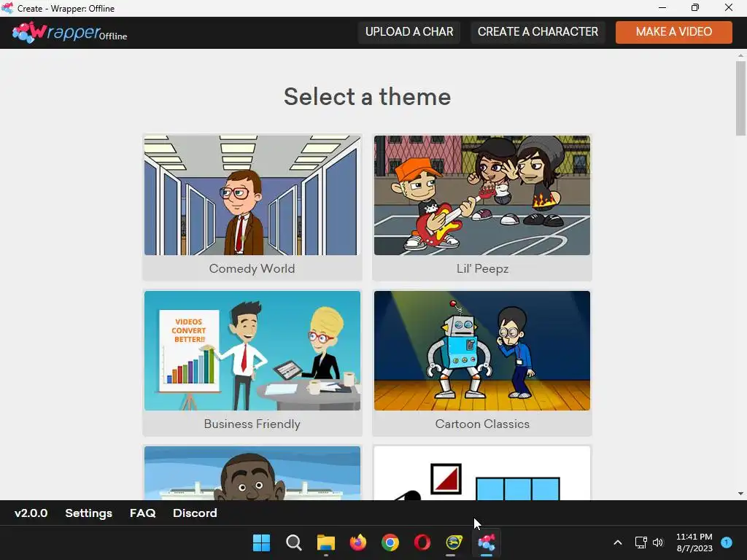The image size is (747, 560).
Task: Open volume control tray icon
Action: click(x=658, y=542)
